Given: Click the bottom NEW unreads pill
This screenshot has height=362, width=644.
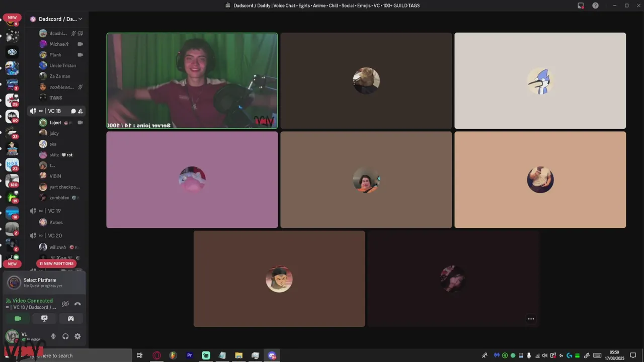Looking at the screenshot, I should (x=12, y=263).
